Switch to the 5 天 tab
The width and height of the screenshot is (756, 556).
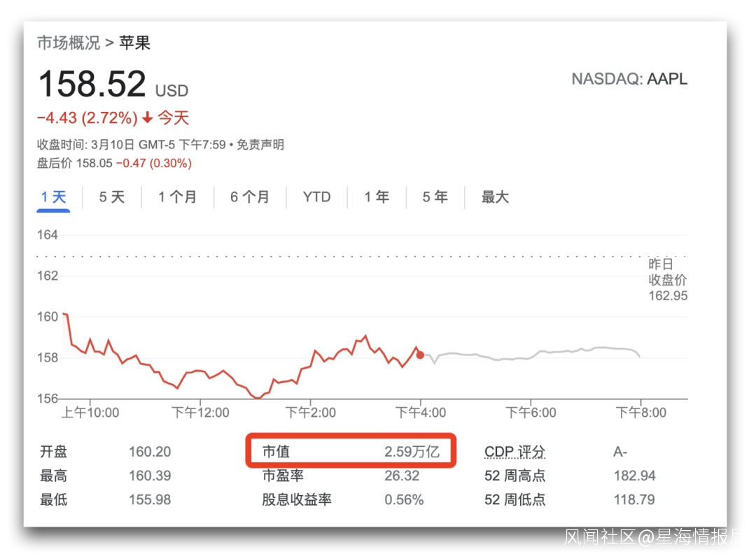pos(111,197)
